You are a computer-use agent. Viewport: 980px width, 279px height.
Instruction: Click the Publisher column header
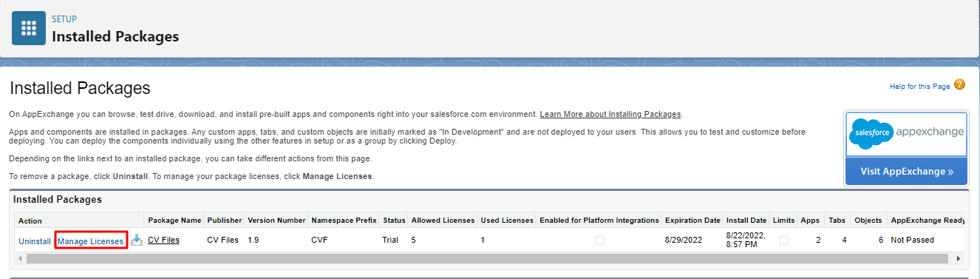224,221
